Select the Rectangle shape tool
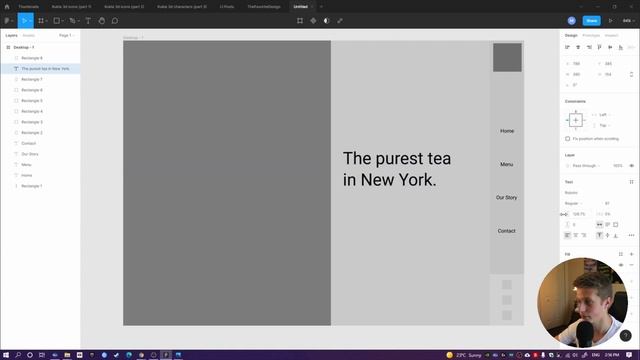 point(56,20)
